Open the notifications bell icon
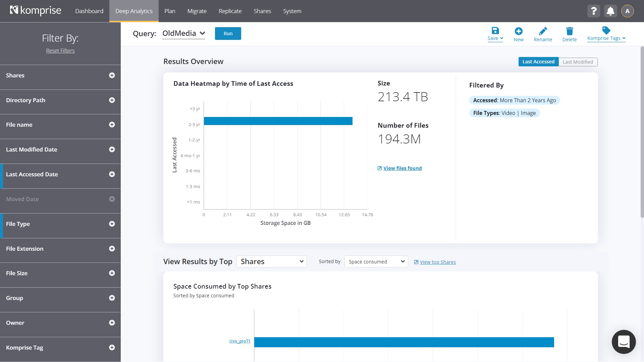644x362 pixels. click(x=610, y=11)
